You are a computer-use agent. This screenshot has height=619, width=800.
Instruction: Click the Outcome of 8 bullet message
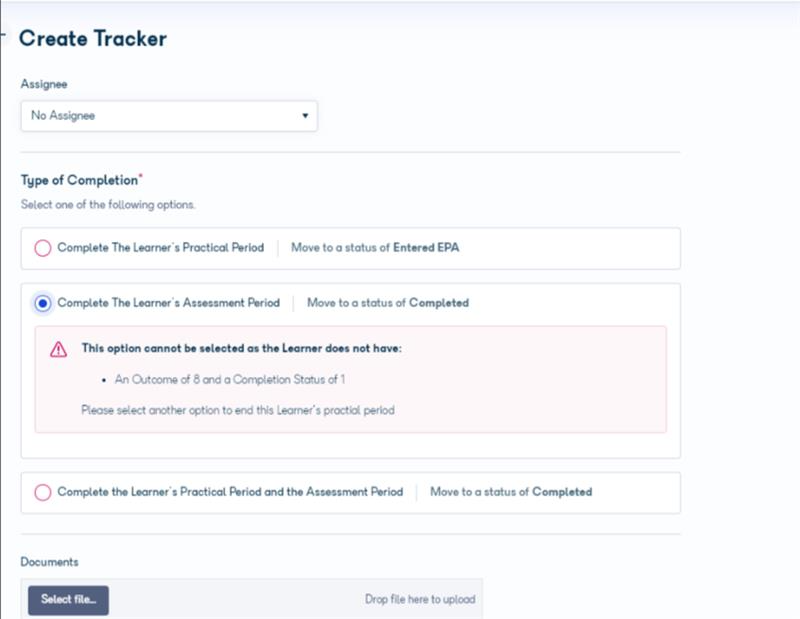point(230,379)
